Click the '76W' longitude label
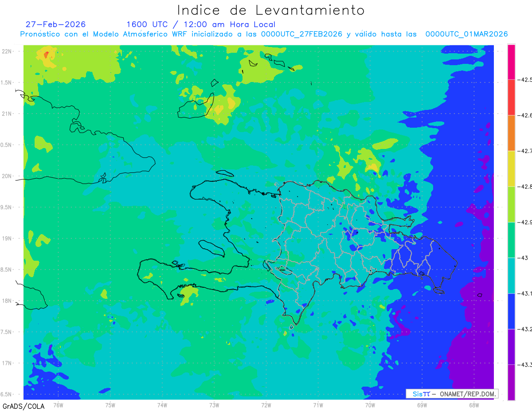 coord(58,405)
